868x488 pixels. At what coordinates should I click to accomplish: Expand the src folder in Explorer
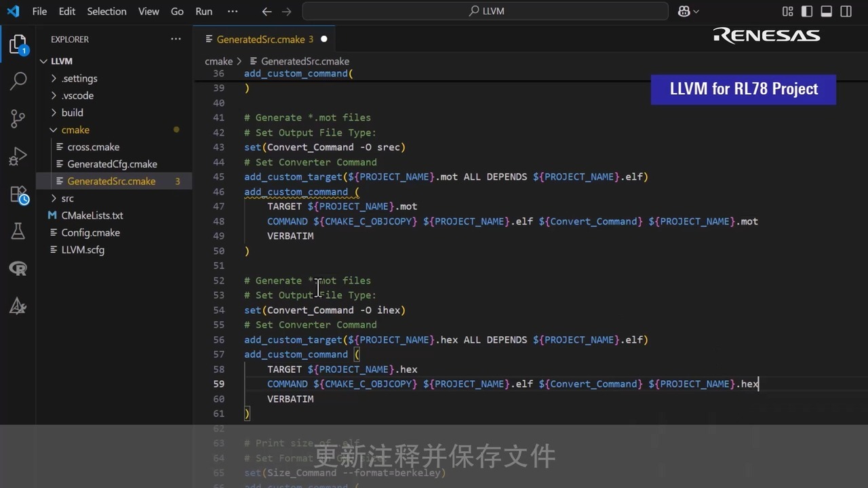click(x=67, y=199)
